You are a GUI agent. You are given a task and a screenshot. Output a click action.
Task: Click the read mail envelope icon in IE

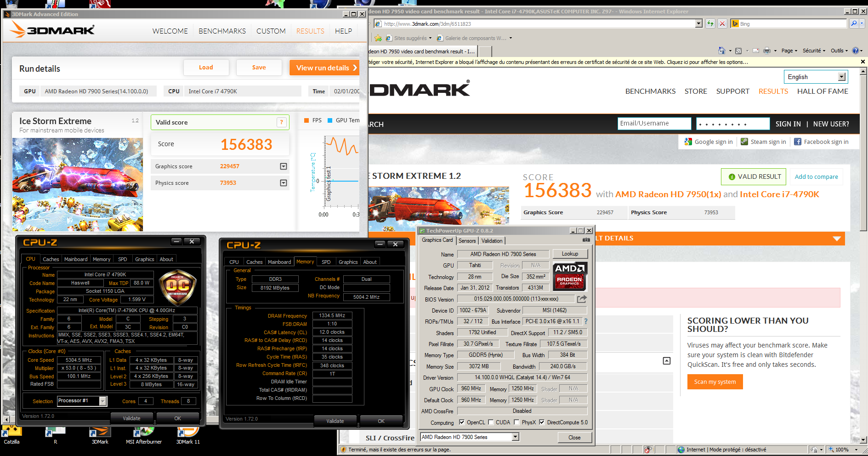(755, 51)
